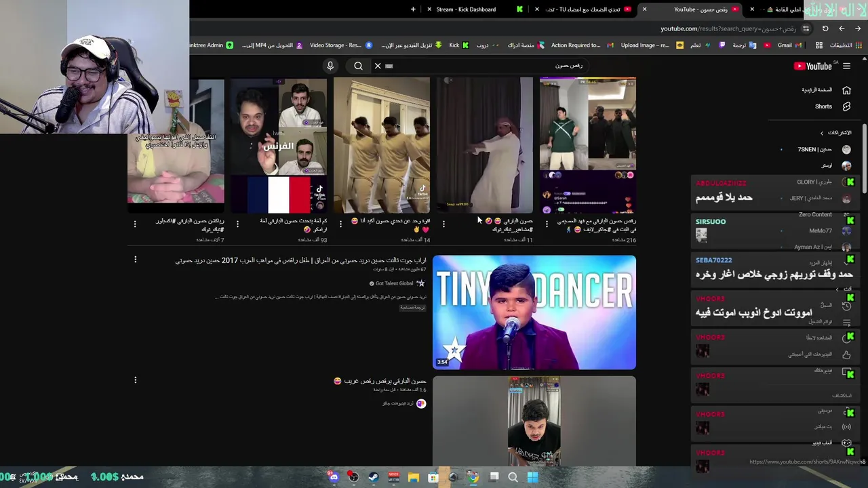This screenshot has width=868, height=488.
Task: Open Windows taskbar search magnifier
Action: (x=513, y=477)
